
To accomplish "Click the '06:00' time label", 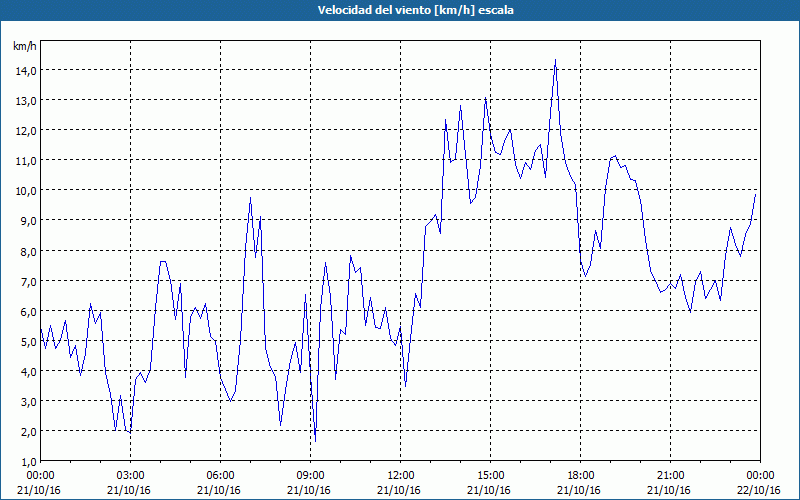I will [221, 476].
